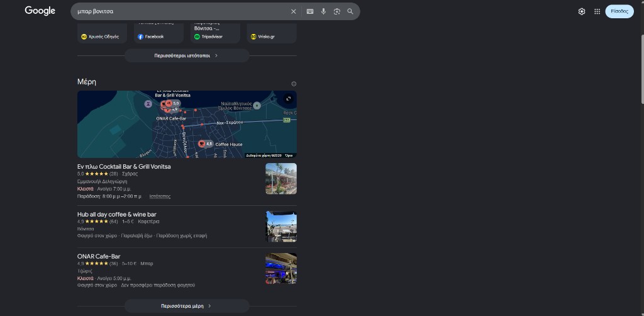Open ONAR Cafe-Bar listing title
644x316 pixels.
coord(99,256)
